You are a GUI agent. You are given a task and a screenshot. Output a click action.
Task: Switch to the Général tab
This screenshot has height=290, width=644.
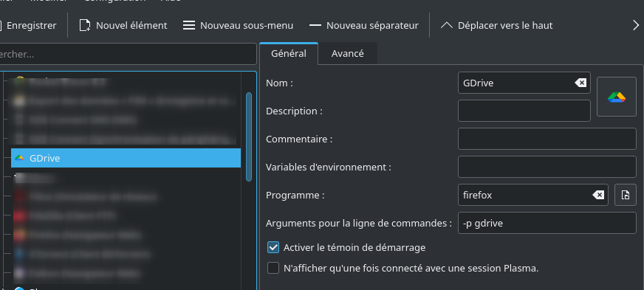(288, 53)
